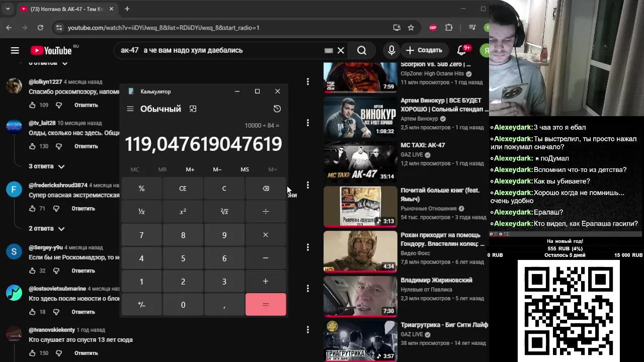Open calculator memory M dropdown
Screen dimensions: 644x362
(272, 169)
